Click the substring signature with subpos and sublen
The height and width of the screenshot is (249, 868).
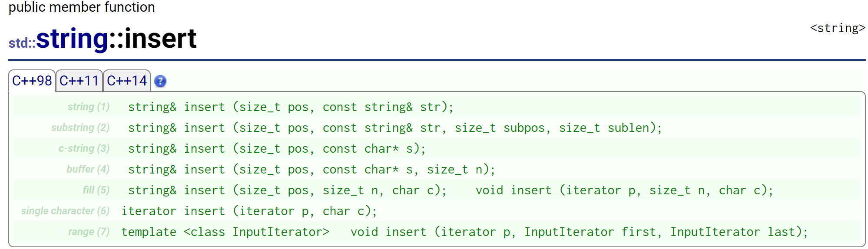(x=394, y=128)
